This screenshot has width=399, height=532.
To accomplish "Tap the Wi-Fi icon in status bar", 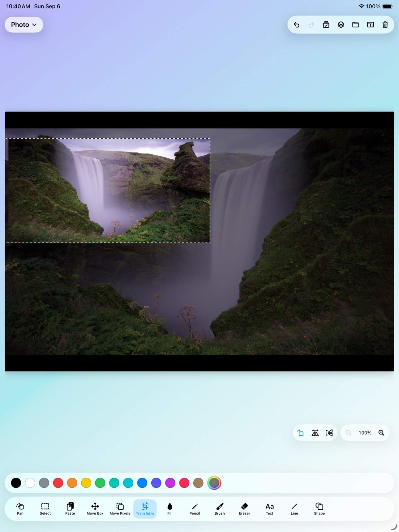I will click(x=361, y=6).
